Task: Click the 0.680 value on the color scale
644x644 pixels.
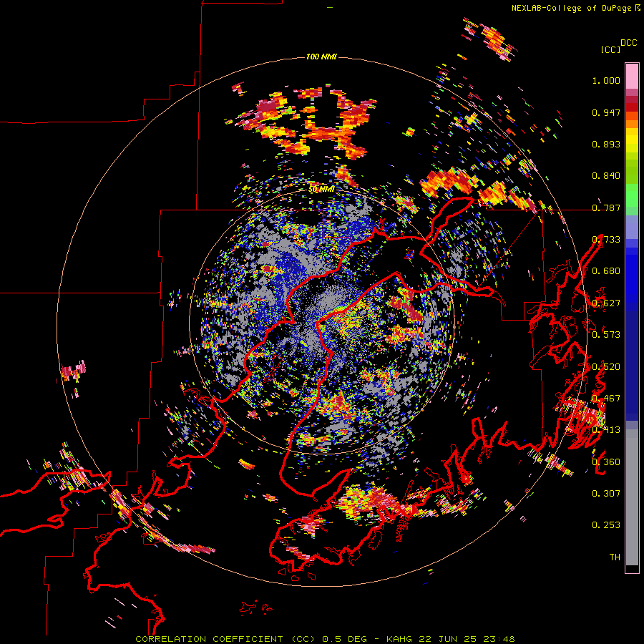Action: [x=606, y=271]
